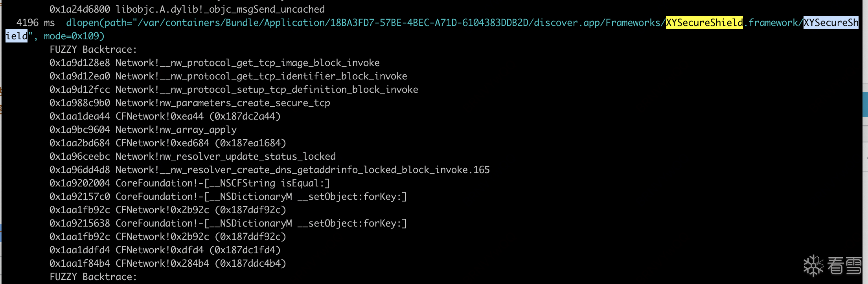Click the selected XYSecureSh text at line end
The image size is (868, 284).
click(831, 23)
